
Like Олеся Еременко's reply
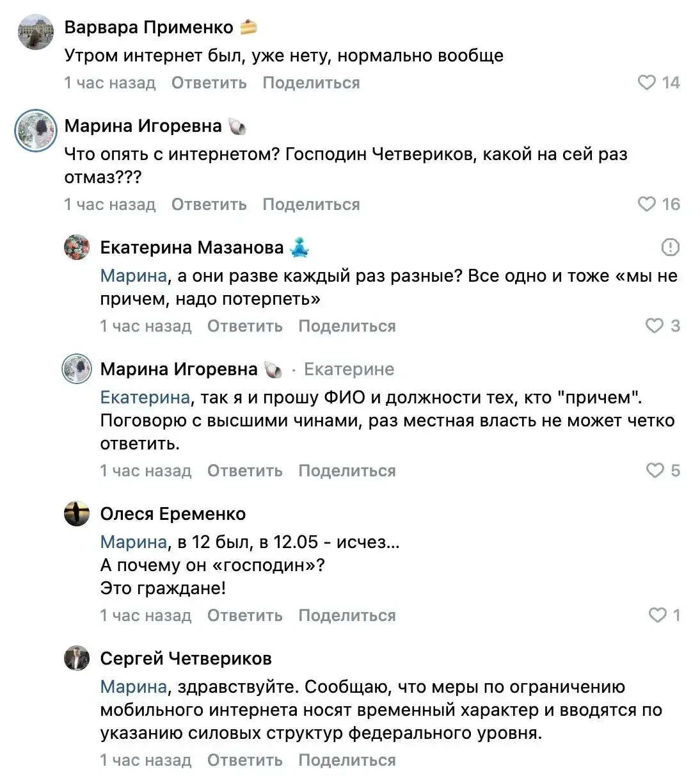[x=657, y=615]
